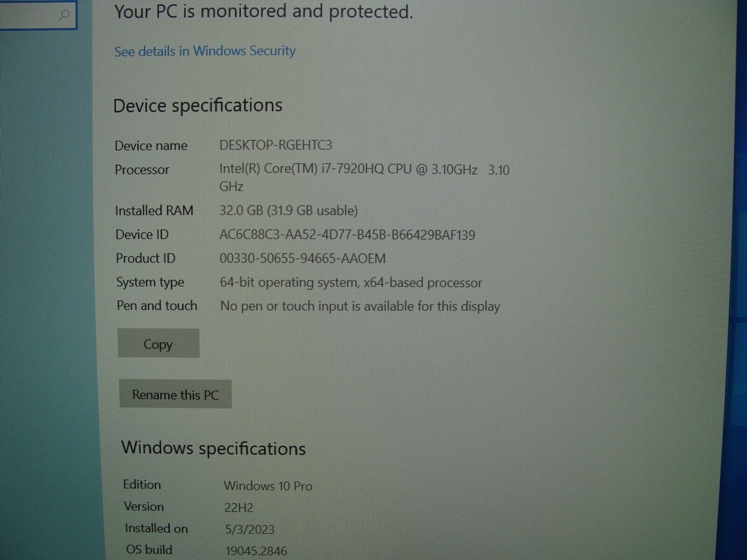Select device name text DESKTOP-RGEHTC3
Screen dimensions: 747x560
tap(276, 145)
